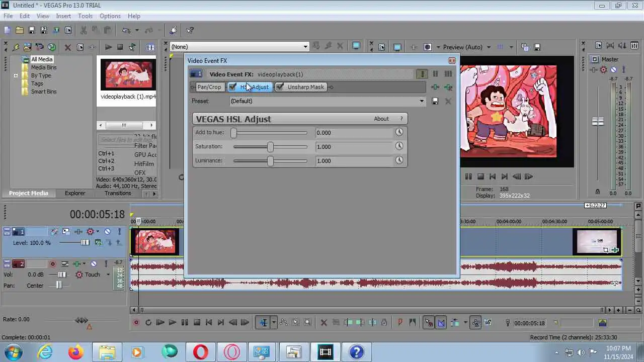Open the (None) dropdown above the FX window
This screenshot has height=362, width=644.
coord(305,47)
